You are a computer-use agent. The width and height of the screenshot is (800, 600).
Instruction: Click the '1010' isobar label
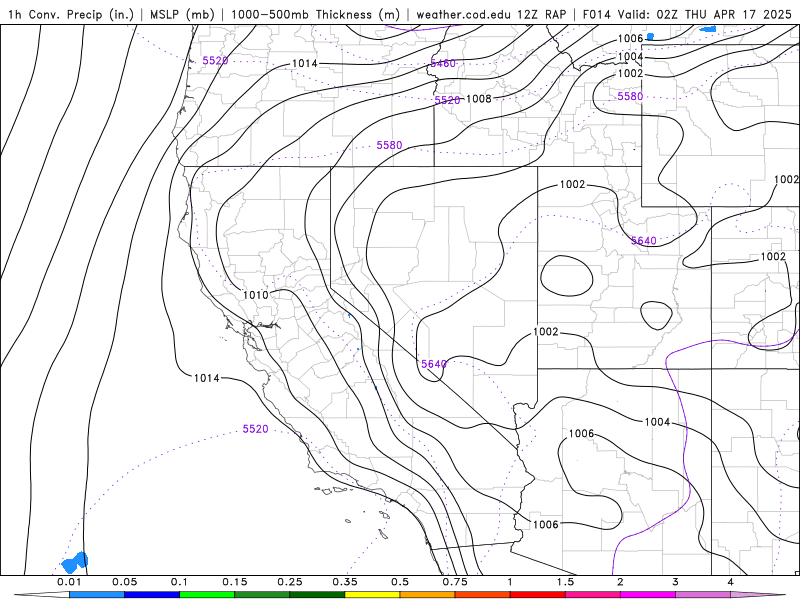coord(256,295)
